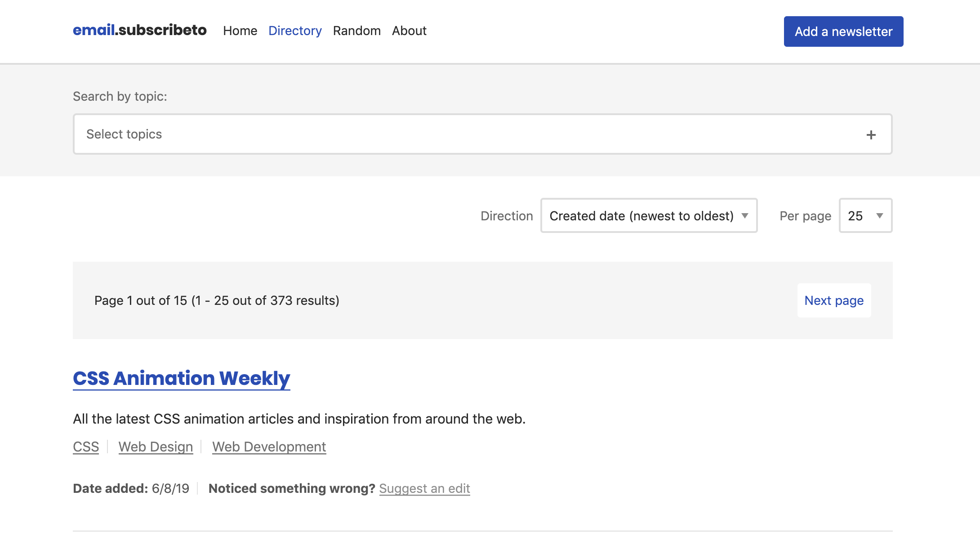Open the Directory menu item
Screen dimensions: 980x554
(x=295, y=31)
